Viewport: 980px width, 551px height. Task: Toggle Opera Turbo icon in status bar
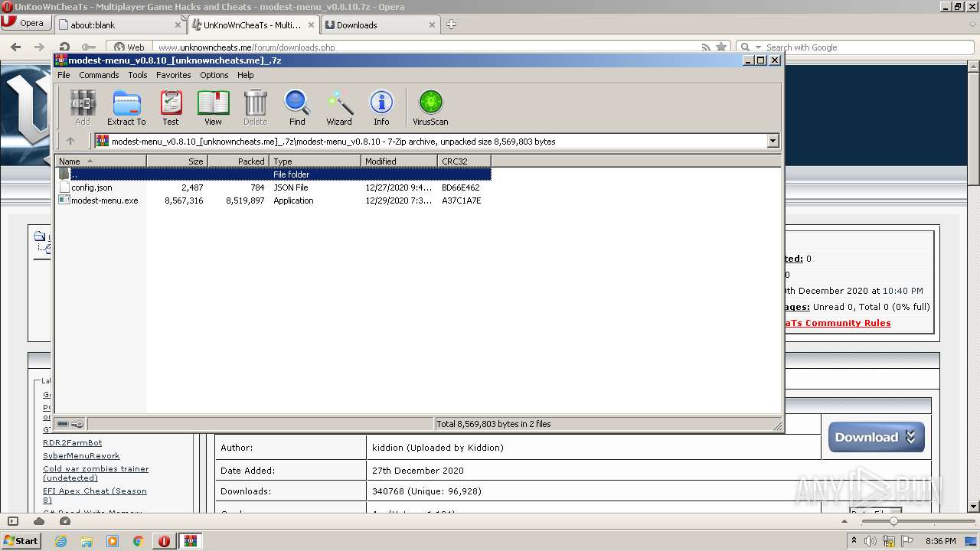point(65,521)
